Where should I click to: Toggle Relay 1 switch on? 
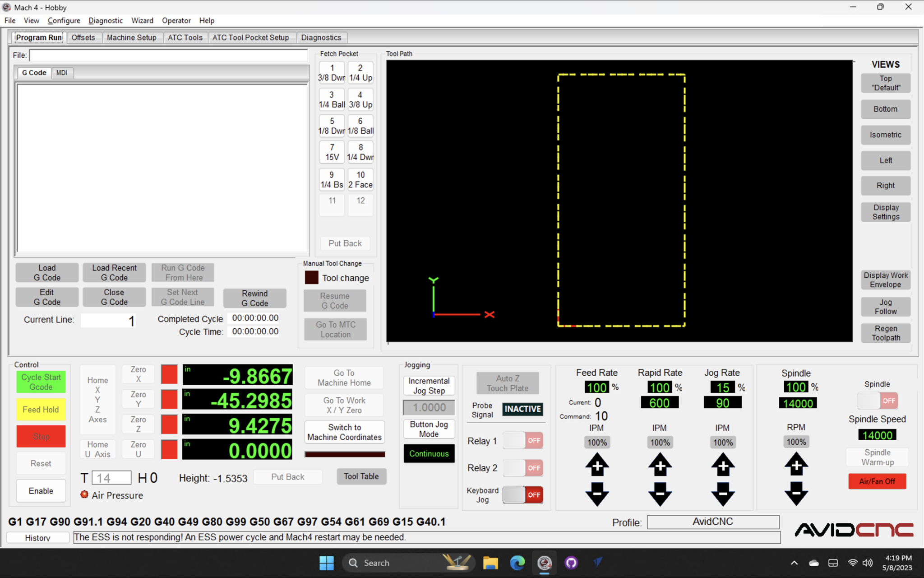click(523, 440)
